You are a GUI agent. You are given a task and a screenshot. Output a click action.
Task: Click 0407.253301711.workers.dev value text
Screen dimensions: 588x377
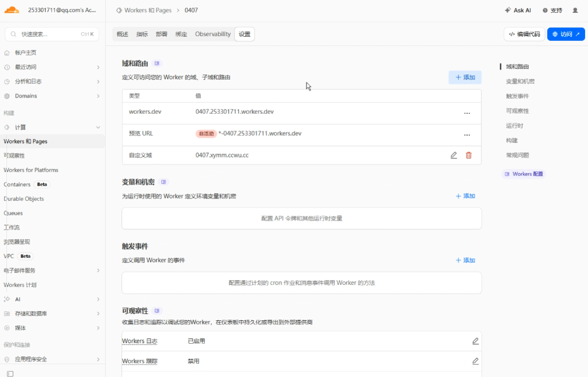234,111
